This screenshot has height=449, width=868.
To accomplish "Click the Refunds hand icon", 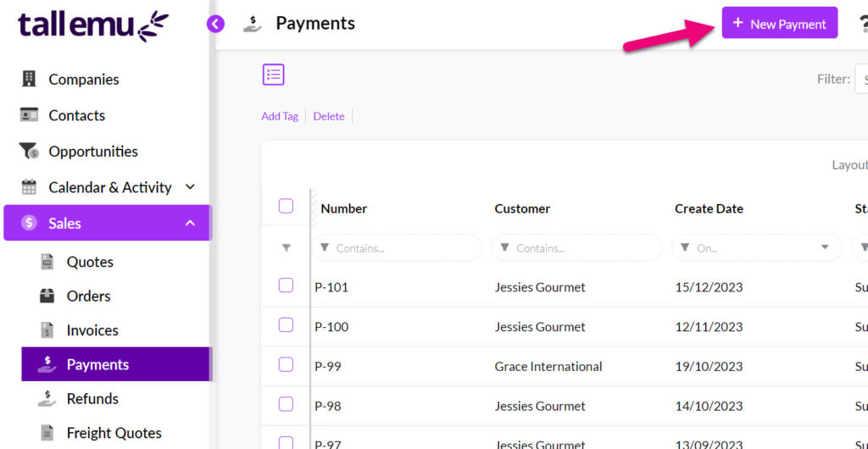I will tap(47, 398).
